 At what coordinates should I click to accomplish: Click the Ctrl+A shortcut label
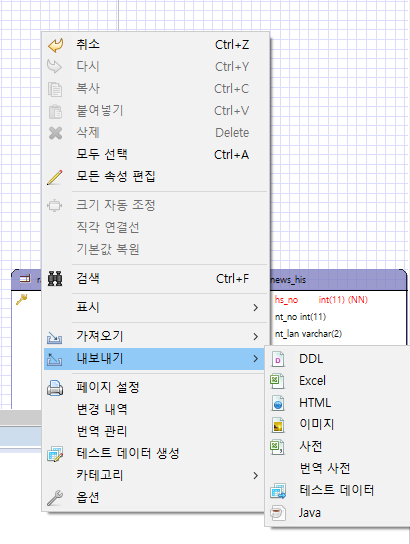click(232, 155)
